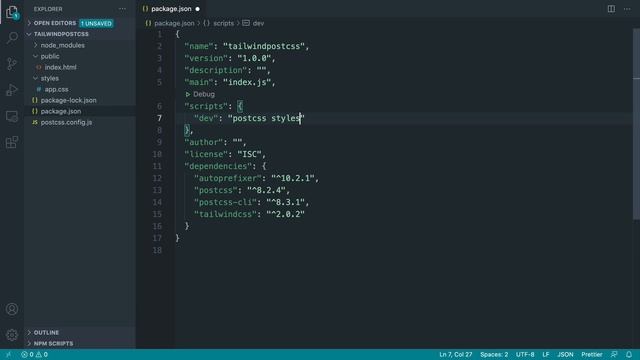This screenshot has height=360, width=640.
Task: Click the "^8.2.4" postcss version
Action: pyautogui.click(x=266, y=190)
